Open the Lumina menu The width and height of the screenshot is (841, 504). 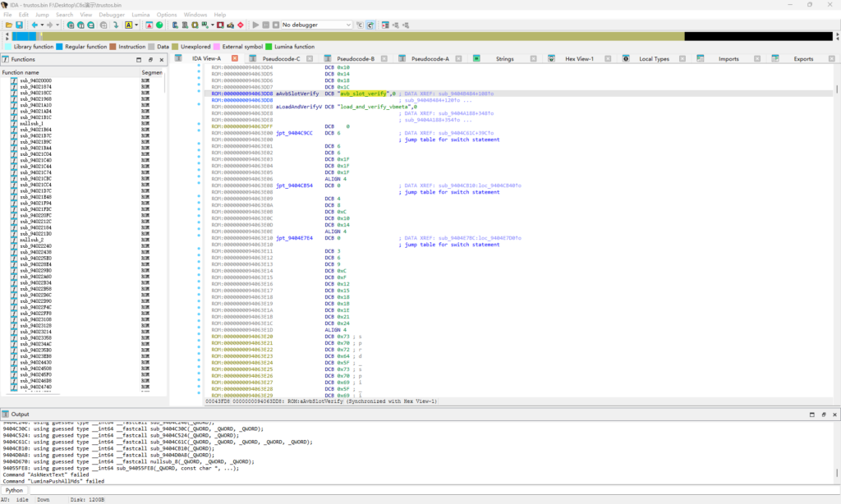tap(139, 15)
